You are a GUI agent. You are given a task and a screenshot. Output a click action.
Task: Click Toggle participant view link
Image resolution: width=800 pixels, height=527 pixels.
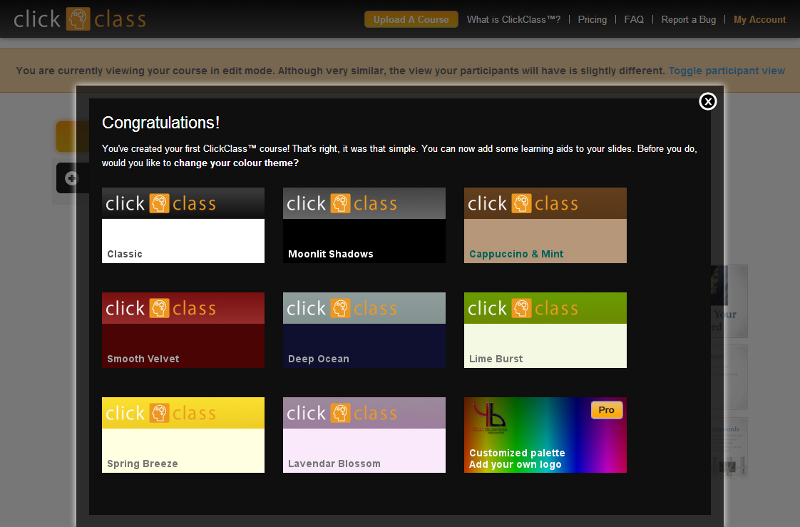coord(727,70)
